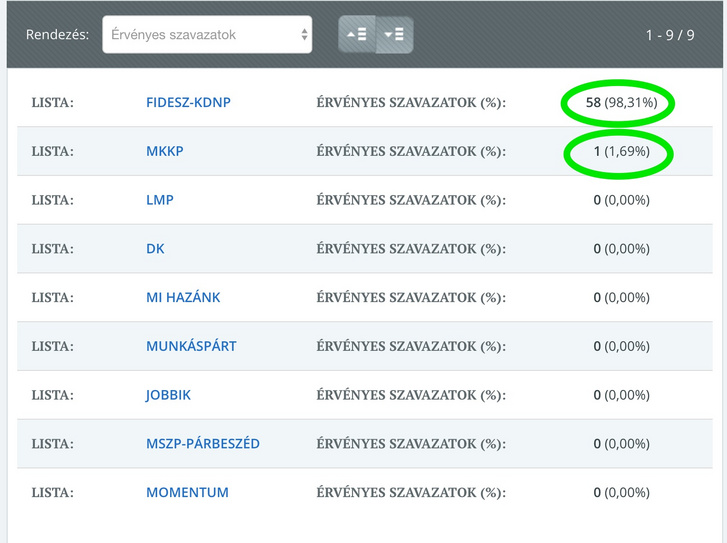Sort descending with the down-arrow list icon
This screenshot has width=727, height=543.
point(395,35)
